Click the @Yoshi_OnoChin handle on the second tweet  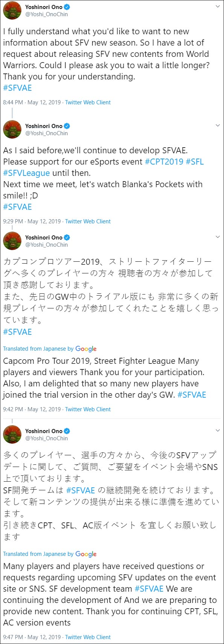pos(47,133)
